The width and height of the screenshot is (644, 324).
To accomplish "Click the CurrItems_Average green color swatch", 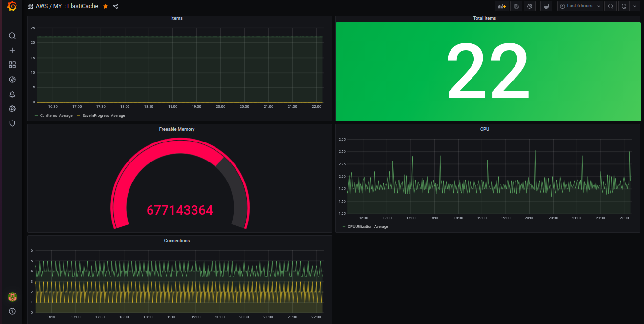I will coord(36,116).
